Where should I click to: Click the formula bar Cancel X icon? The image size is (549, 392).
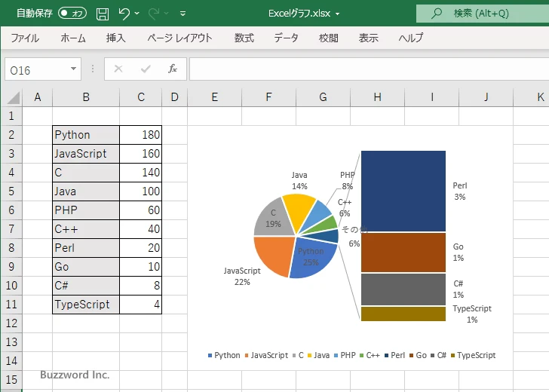pos(118,69)
